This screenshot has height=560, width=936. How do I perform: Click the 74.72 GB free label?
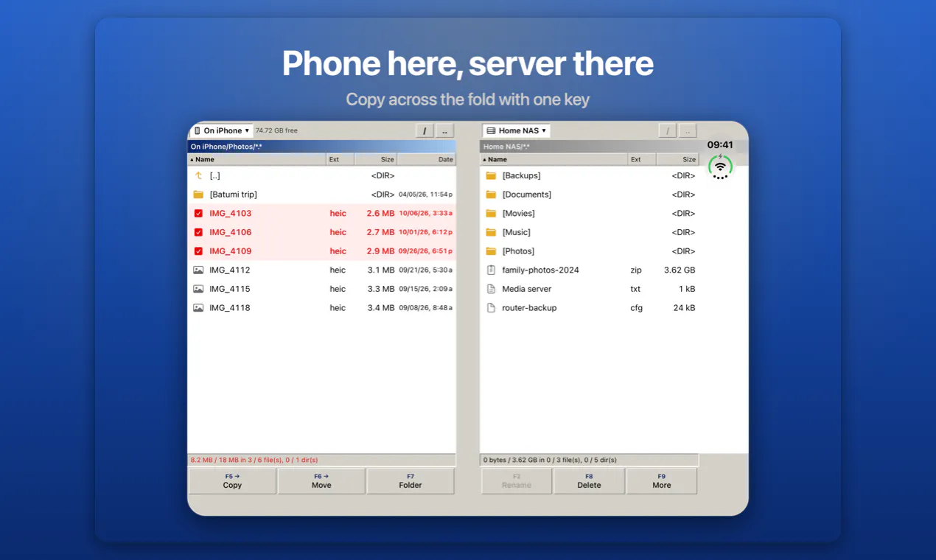coord(276,130)
